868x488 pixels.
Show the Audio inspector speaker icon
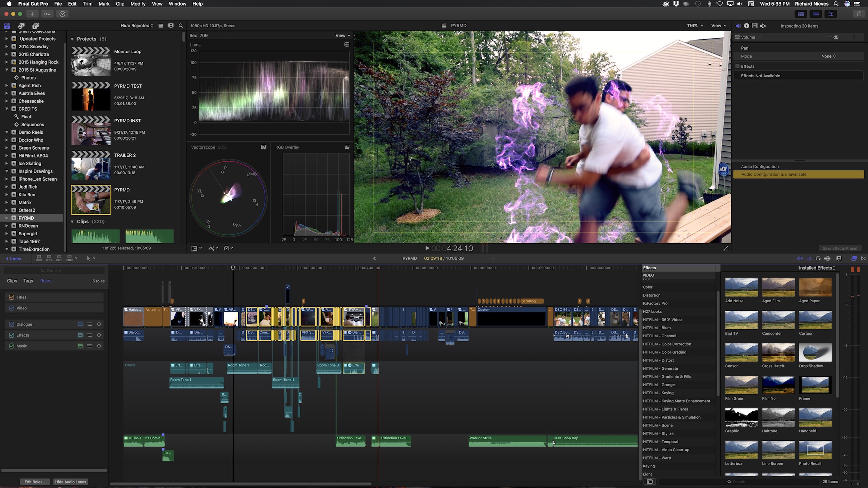738,26
